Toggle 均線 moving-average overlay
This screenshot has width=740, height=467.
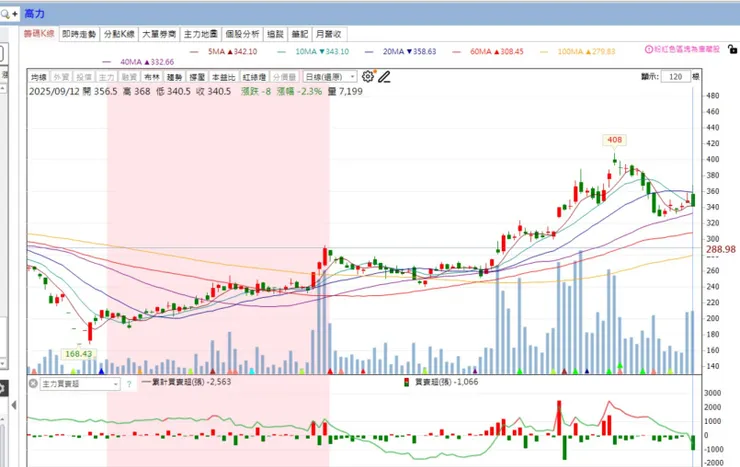pyautogui.click(x=39, y=77)
